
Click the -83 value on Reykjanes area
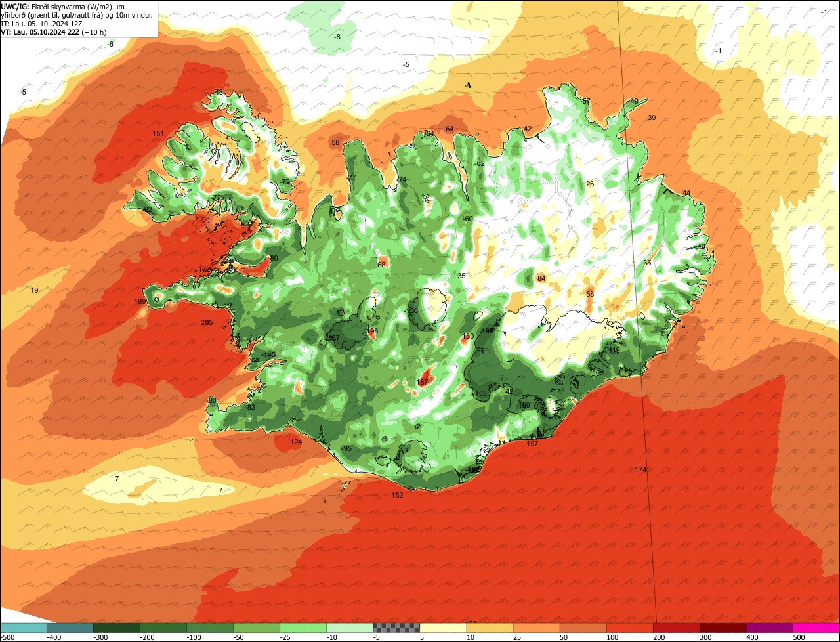pyautogui.click(x=250, y=407)
